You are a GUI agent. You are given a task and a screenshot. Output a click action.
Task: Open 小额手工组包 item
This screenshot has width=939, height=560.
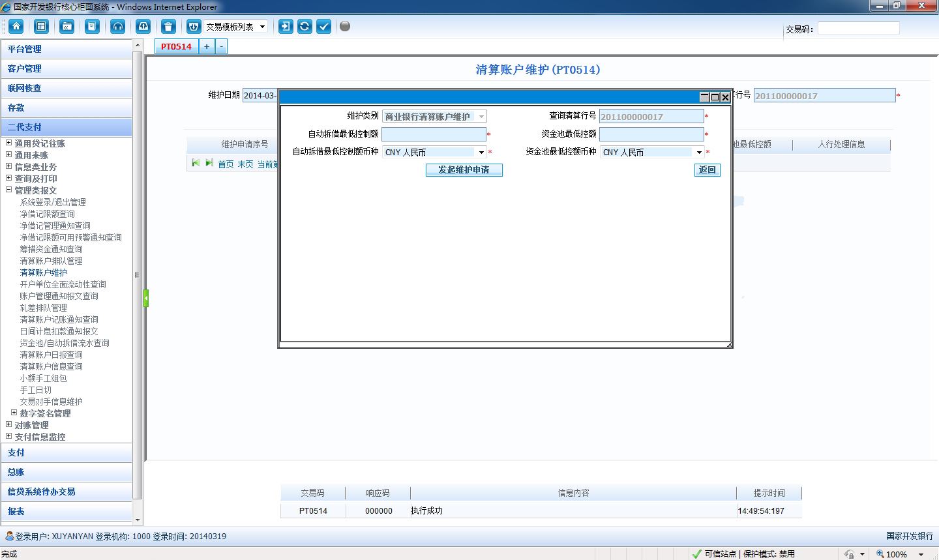tap(43, 378)
